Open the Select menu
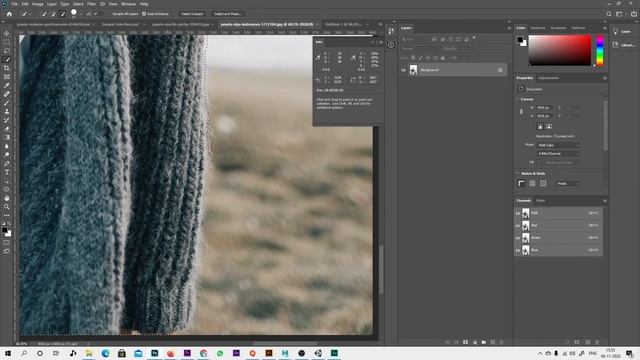640x360 pixels. tap(78, 4)
